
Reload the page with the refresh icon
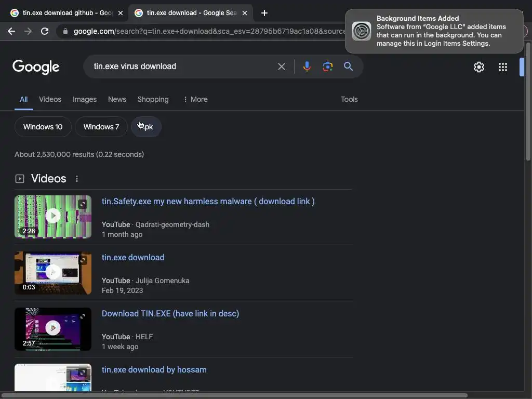point(45,31)
